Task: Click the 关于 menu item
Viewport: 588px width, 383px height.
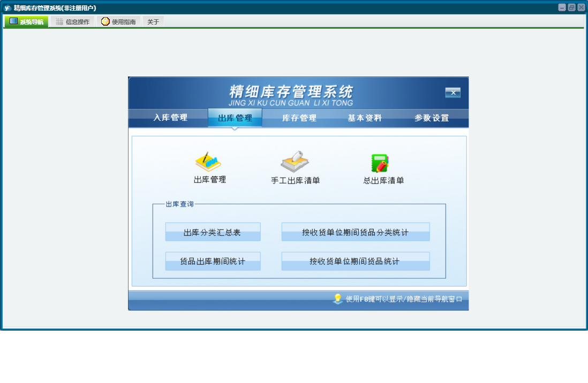Action: (153, 22)
